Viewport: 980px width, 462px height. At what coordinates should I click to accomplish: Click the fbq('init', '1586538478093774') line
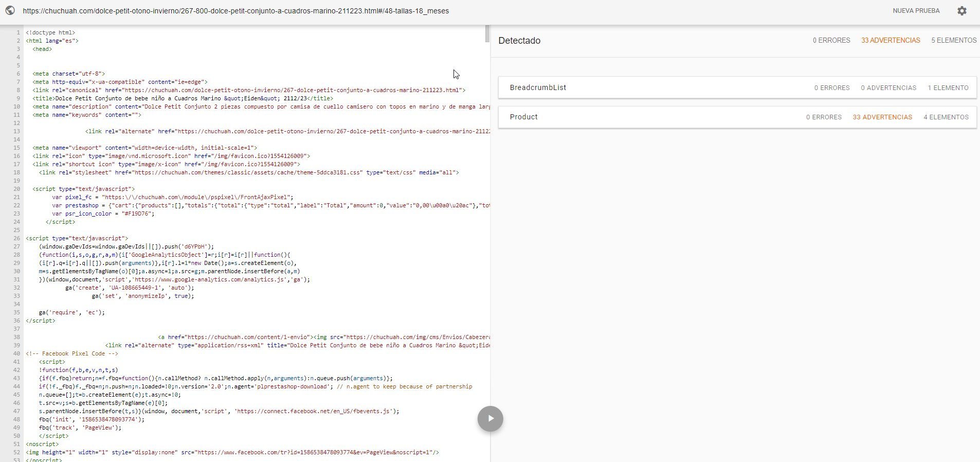(x=92, y=419)
